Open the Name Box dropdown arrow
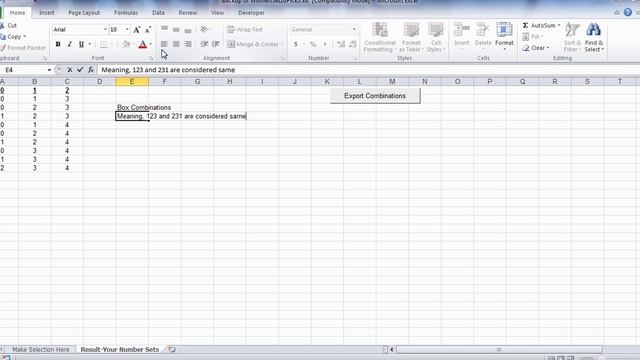 49,70
